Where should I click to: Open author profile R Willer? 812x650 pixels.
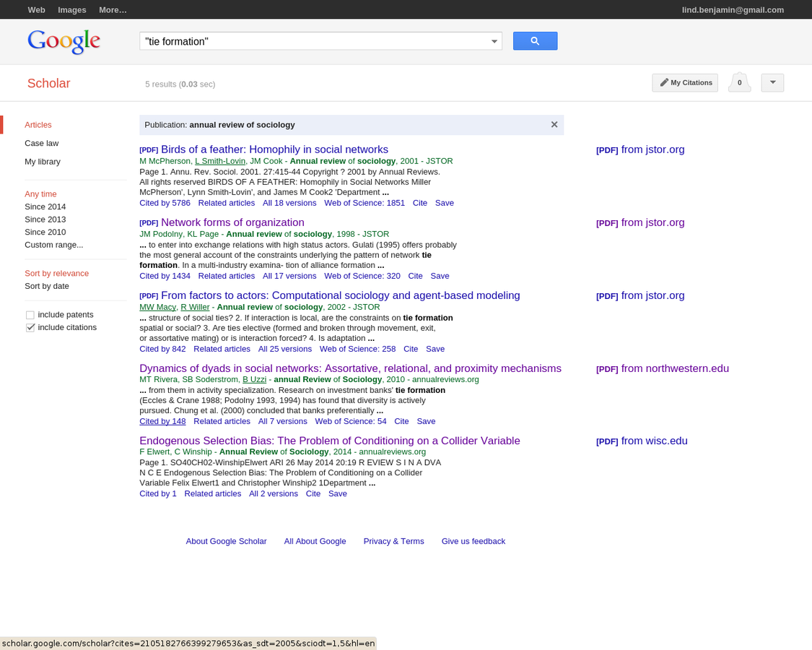195,308
